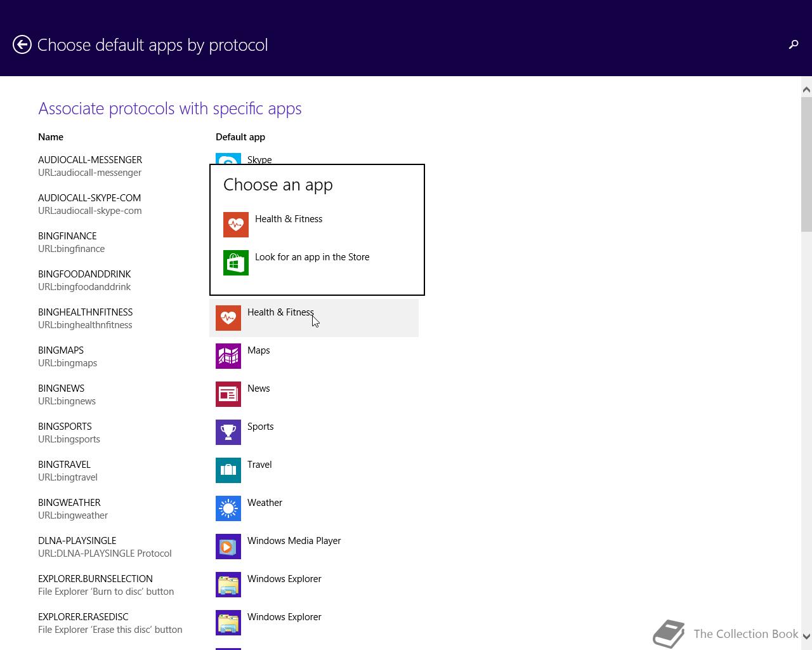Screen dimensions: 812x650
Task: Click the Maps app icon
Action: 228,356
